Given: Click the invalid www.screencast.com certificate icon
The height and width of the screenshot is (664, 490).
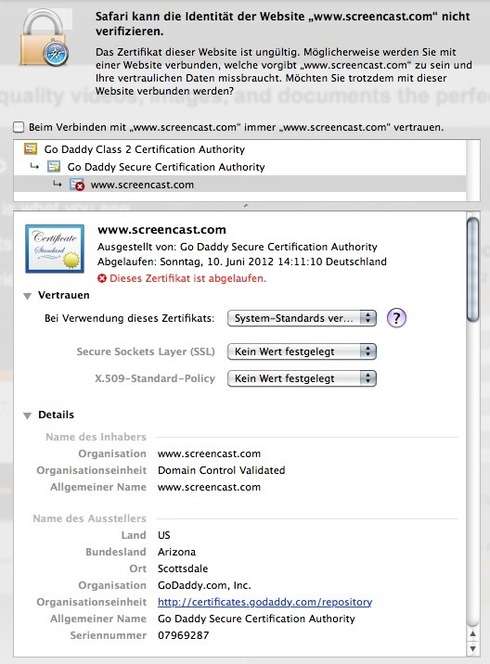Looking at the screenshot, I should [x=77, y=184].
